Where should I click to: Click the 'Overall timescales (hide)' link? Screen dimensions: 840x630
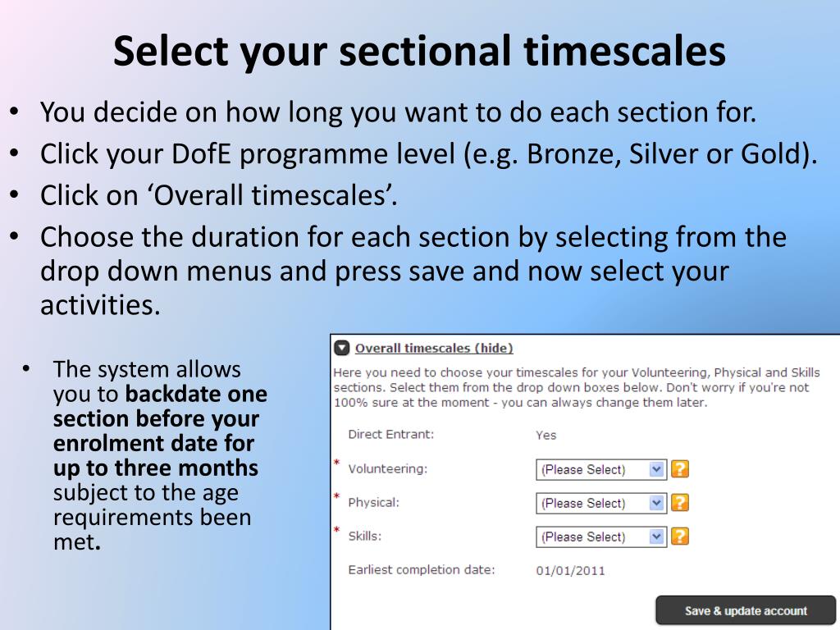pos(434,348)
